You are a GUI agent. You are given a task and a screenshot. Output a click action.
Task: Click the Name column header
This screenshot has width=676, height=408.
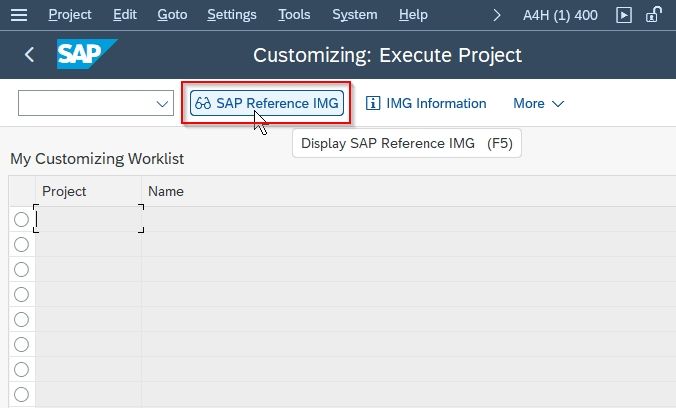[x=408, y=191]
